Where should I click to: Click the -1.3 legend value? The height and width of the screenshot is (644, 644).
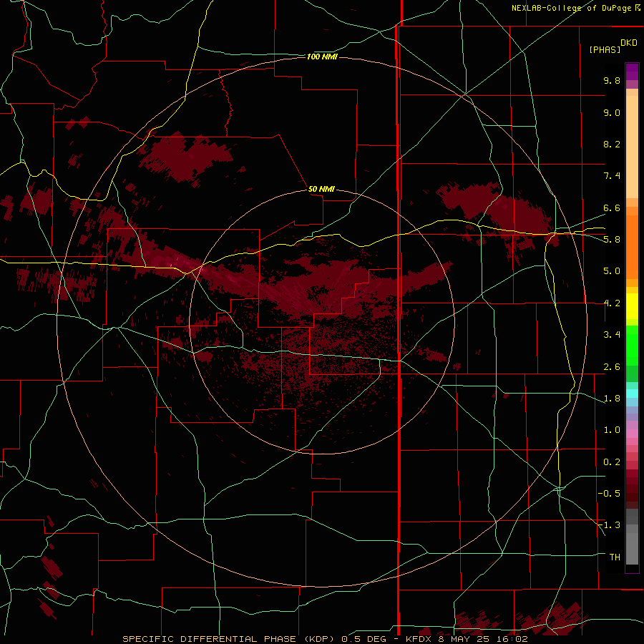point(609,525)
